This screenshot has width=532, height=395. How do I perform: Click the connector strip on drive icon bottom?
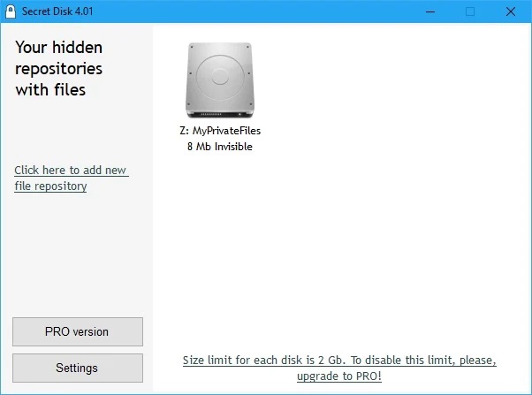point(219,112)
